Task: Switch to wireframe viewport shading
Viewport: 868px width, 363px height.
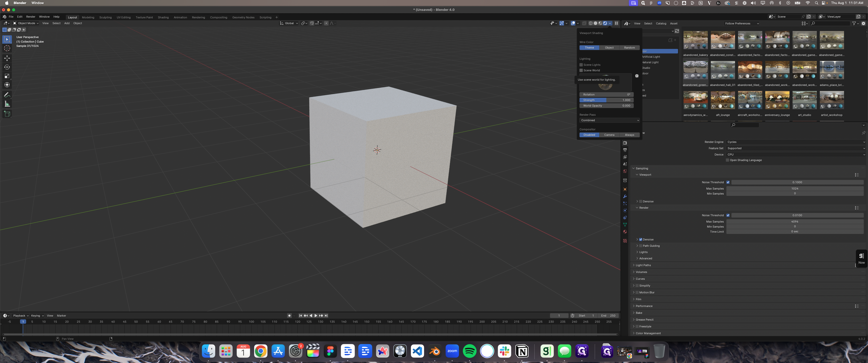Action: point(591,23)
